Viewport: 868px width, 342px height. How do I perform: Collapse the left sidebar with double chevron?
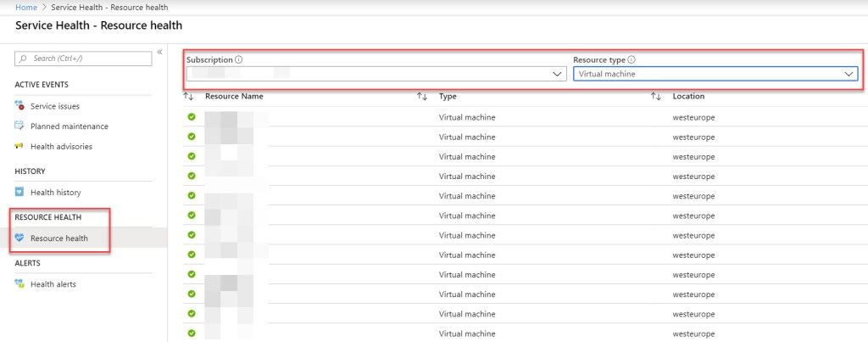tap(159, 53)
